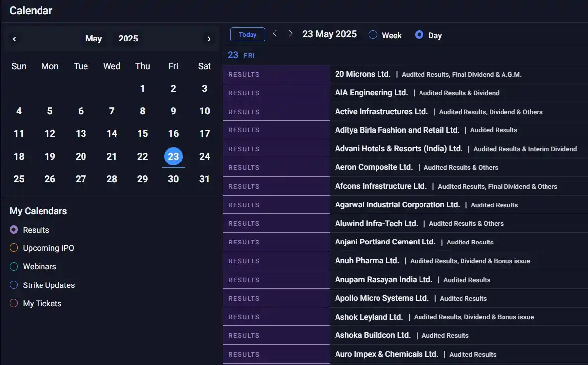Toggle the Strike Updates calendar

14,285
